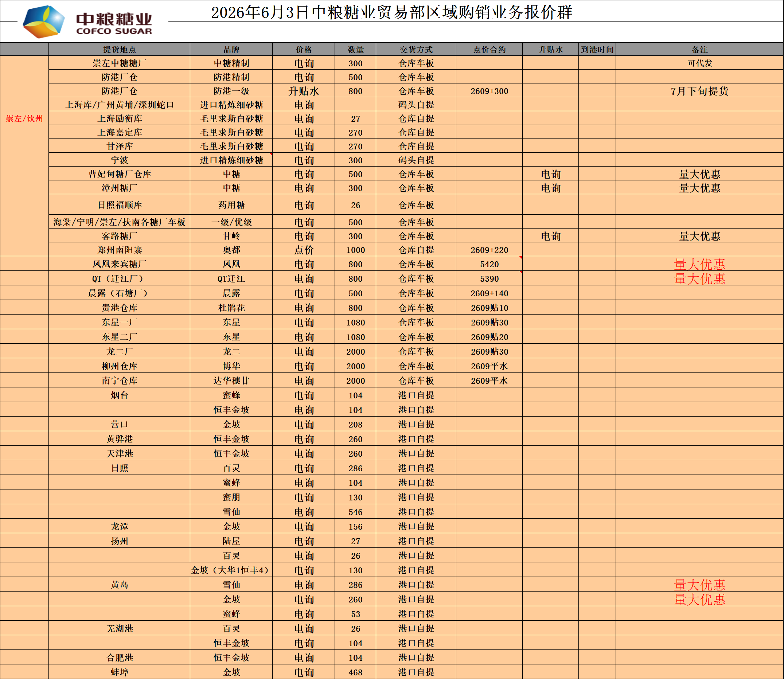
Task: Select the 中糖精制 brand cell
Action: (x=231, y=63)
